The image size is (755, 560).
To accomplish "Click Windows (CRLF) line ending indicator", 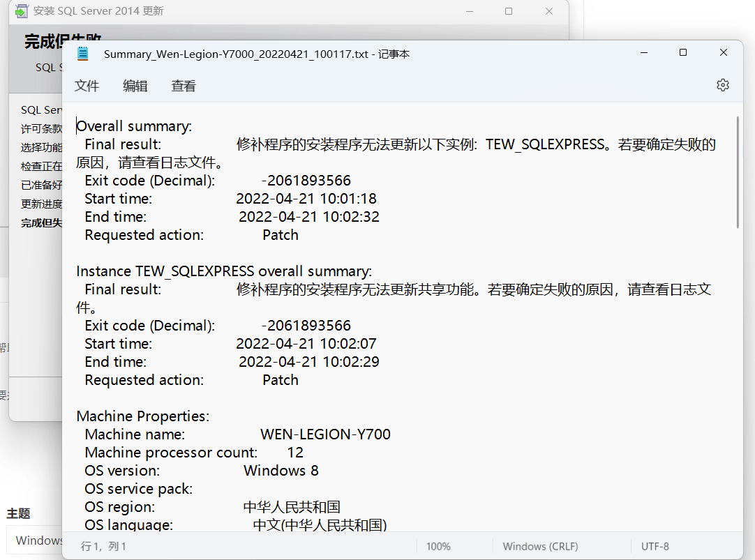I will (x=540, y=547).
